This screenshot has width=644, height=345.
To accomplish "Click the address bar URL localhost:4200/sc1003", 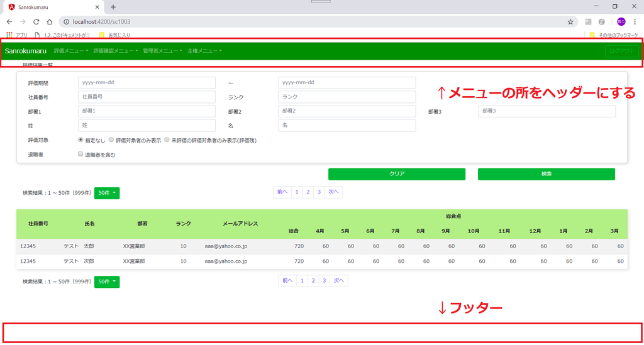I will [101, 22].
